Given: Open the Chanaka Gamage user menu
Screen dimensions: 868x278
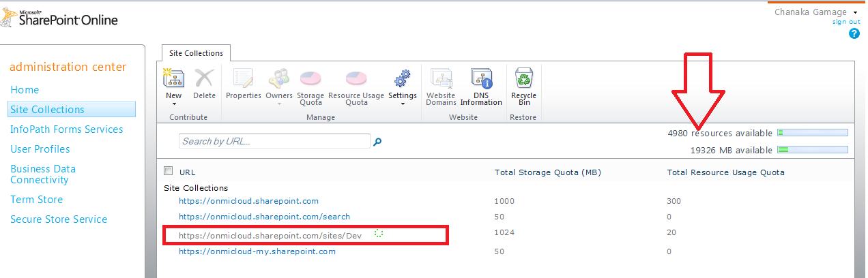Looking at the screenshot, I should [816, 12].
